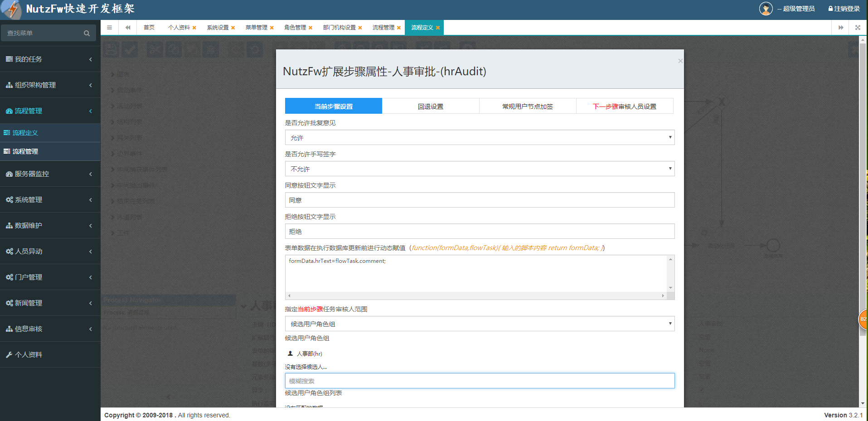Expand the 信息审核 menu chevron
The height and width of the screenshot is (421, 868).
click(x=91, y=329)
